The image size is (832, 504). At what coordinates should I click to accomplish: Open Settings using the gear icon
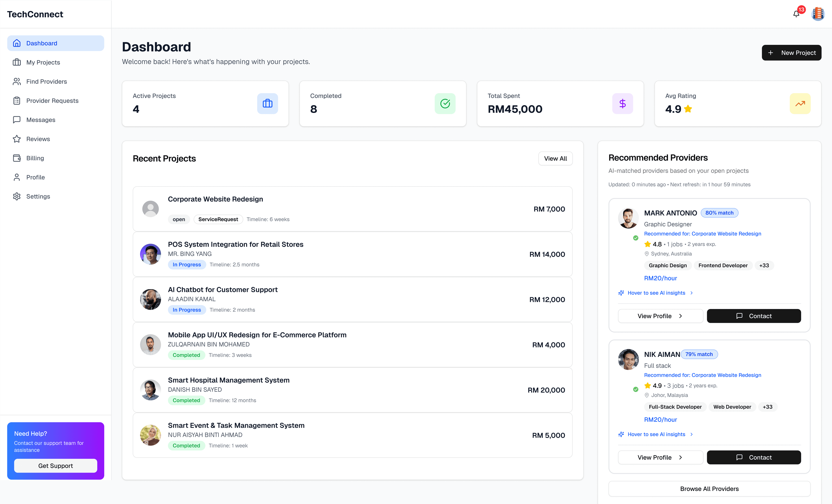[17, 196]
